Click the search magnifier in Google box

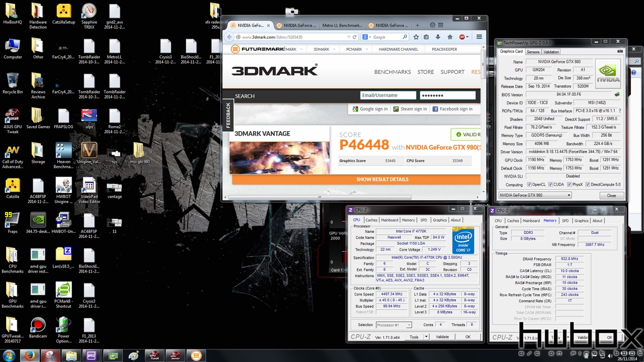coord(404,37)
